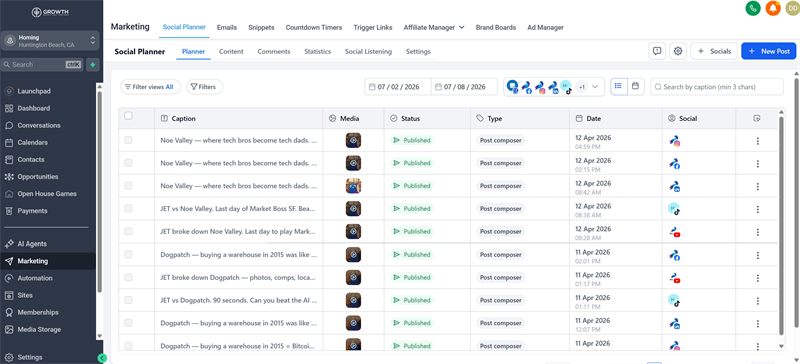Click the +1 more accounts badge
The height and width of the screenshot is (364, 800).
click(582, 87)
